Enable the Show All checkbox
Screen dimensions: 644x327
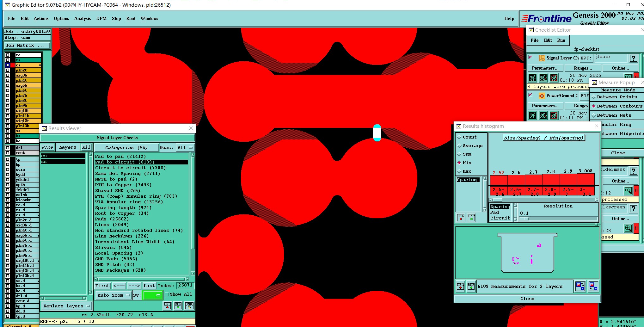click(x=167, y=294)
